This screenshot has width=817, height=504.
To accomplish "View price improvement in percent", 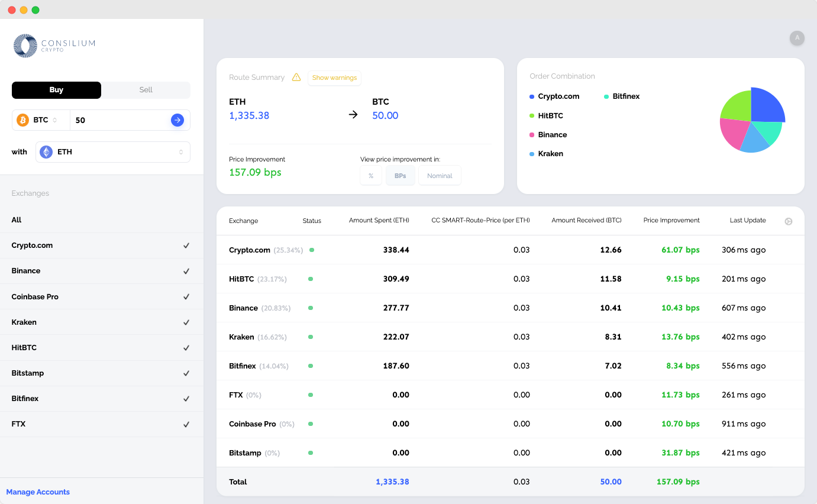I will tap(371, 176).
